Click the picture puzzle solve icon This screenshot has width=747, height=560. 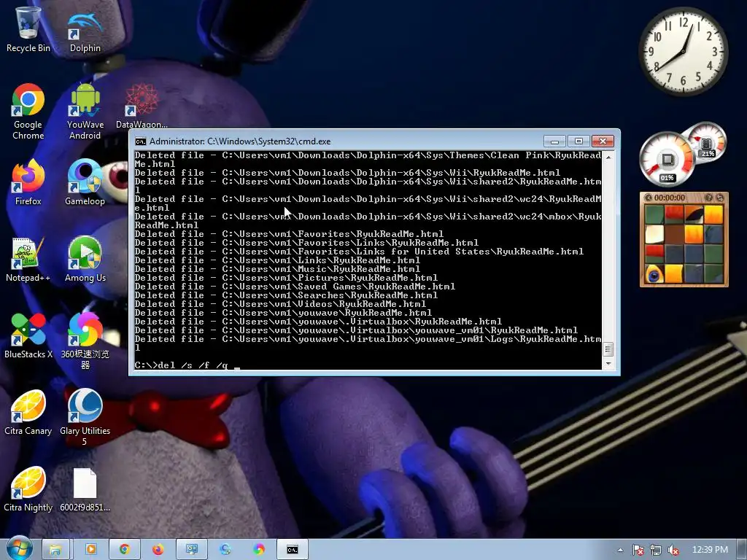coord(720,198)
